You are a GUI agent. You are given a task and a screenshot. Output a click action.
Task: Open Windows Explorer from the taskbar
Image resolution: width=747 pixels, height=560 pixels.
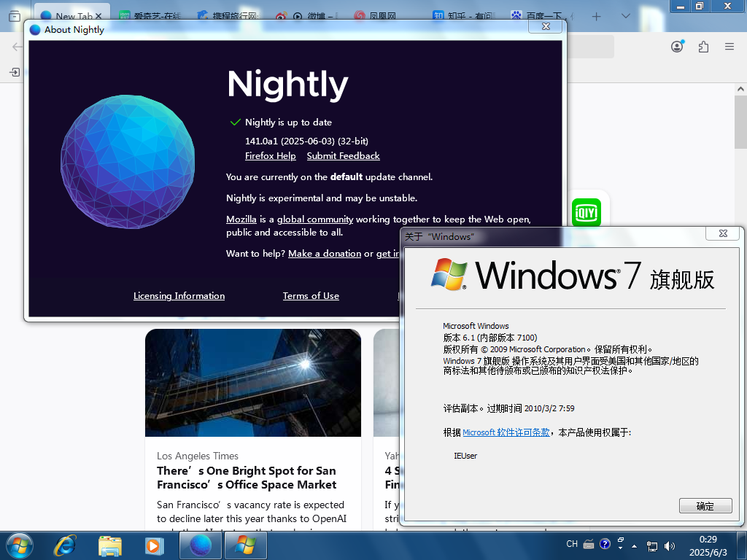[x=110, y=545]
